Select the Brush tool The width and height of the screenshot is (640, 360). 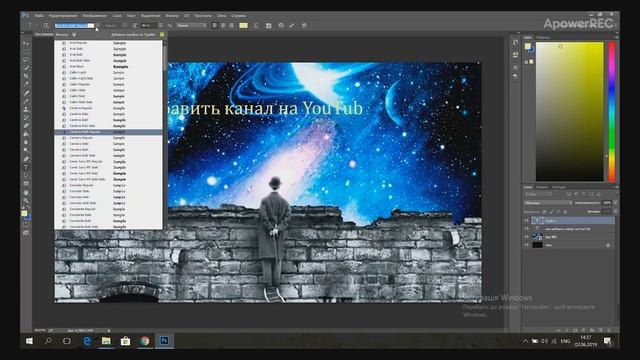point(27,101)
